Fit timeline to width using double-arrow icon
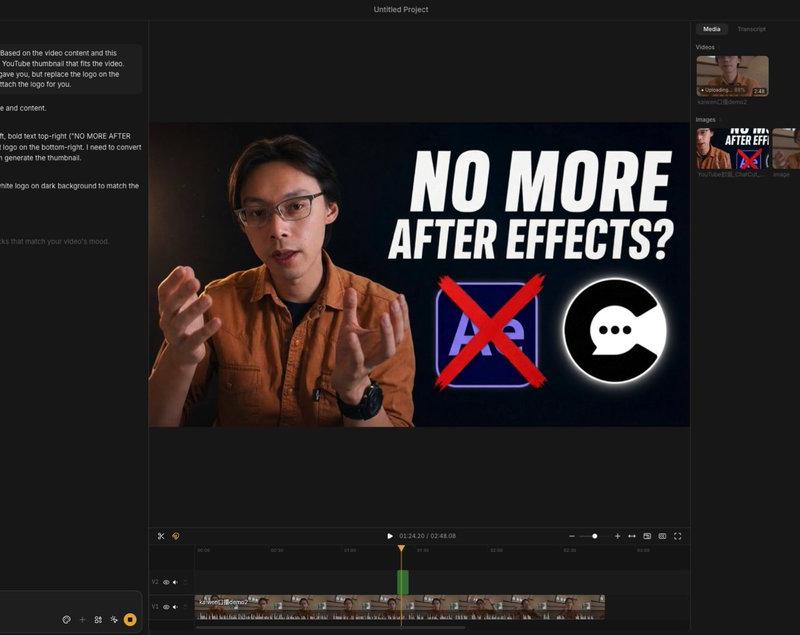 coord(632,536)
